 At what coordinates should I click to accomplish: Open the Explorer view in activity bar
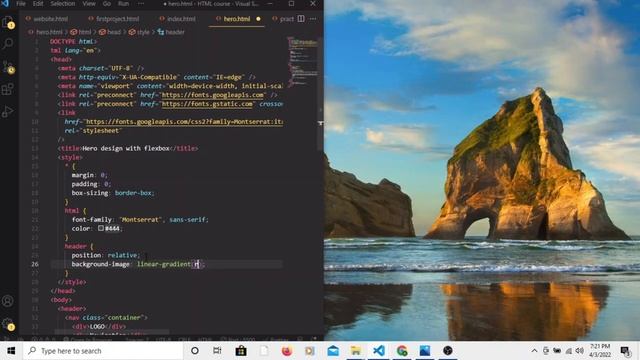(x=8, y=22)
